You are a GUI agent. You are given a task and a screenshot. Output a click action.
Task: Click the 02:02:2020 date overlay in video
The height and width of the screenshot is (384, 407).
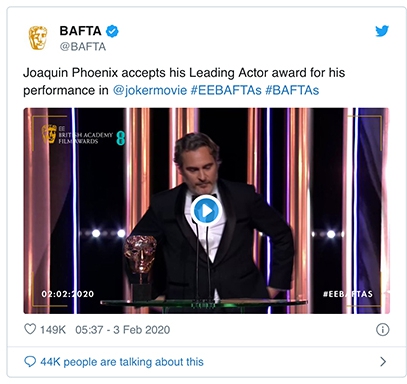click(x=68, y=294)
